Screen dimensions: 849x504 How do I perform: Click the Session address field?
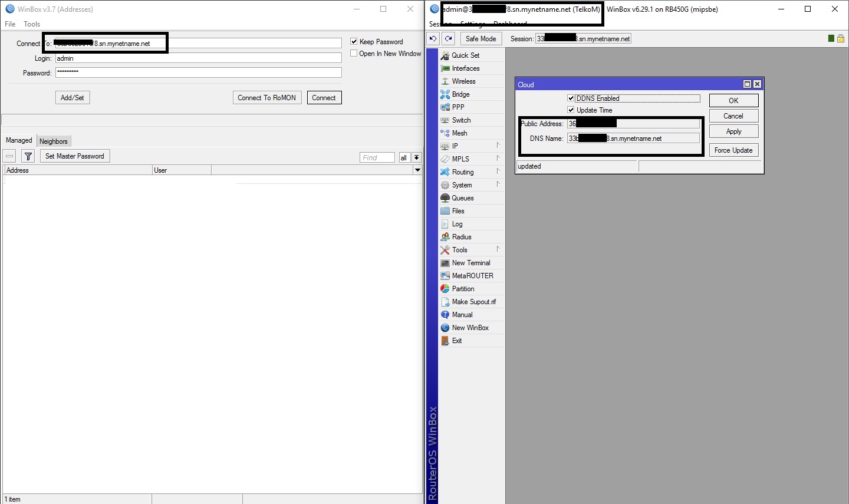583,39
